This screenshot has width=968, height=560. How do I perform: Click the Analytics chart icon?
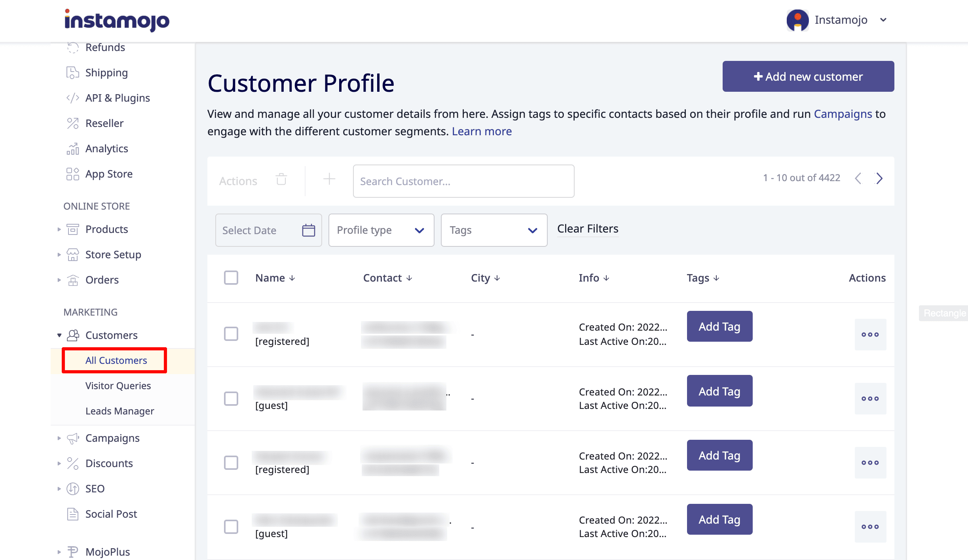[x=73, y=149]
